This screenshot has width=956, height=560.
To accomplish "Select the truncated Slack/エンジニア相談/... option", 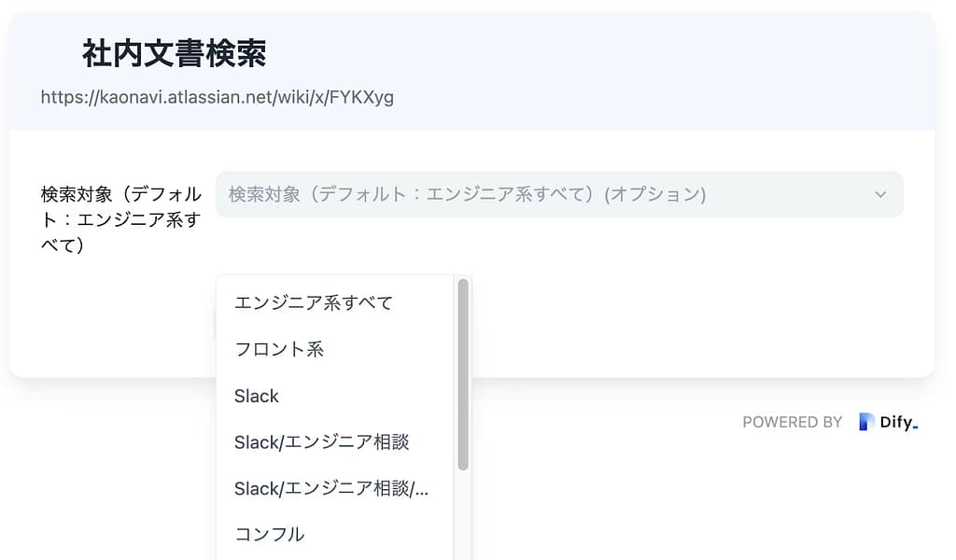I will [330, 488].
